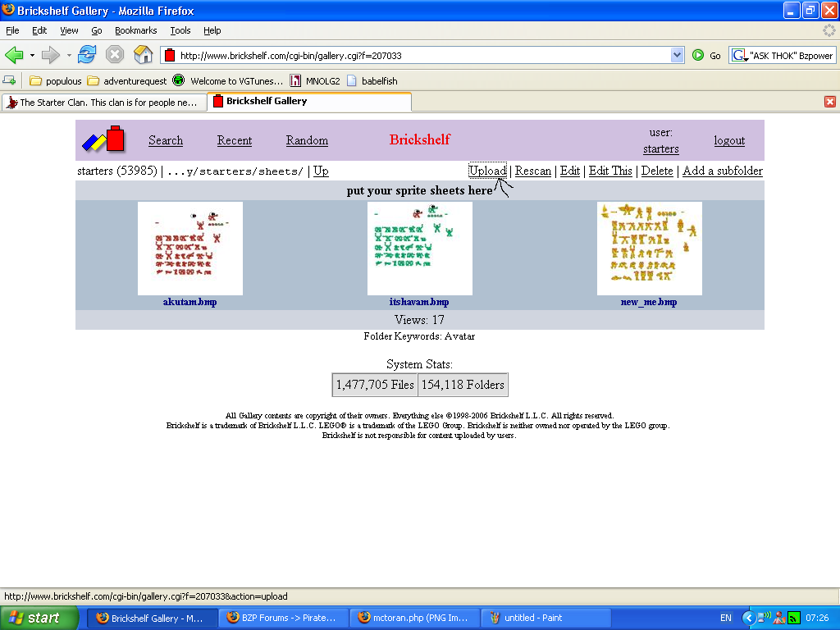Open the Back history dropdown arrow

(x=32, y=55)
